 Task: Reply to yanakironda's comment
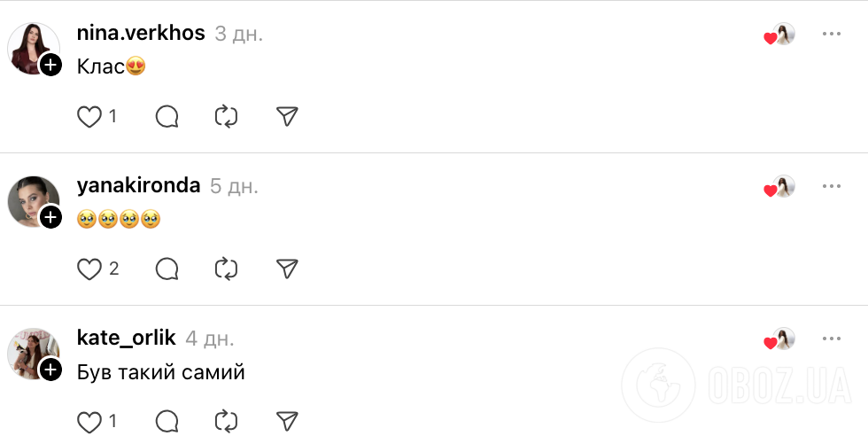click(167, 269)
